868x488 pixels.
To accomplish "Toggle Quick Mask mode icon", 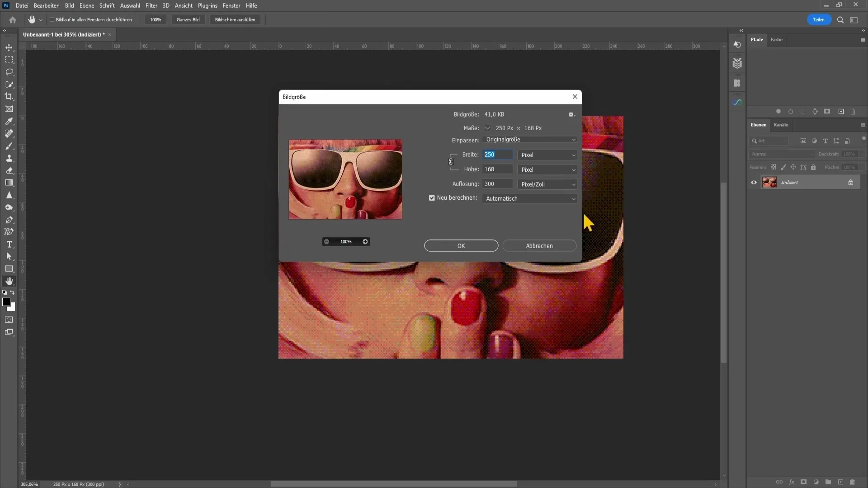I will [9, 320].
